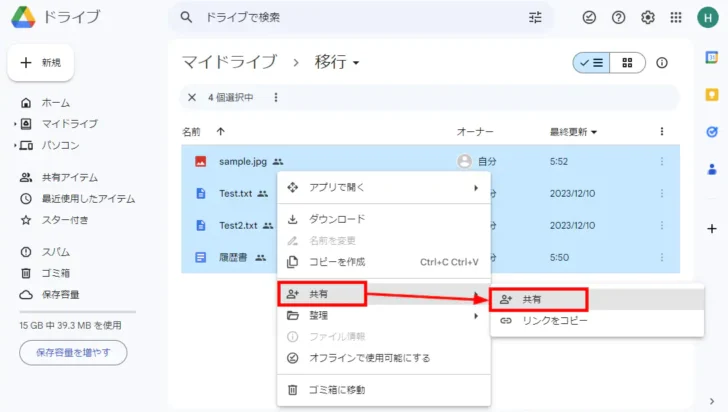Expand マイドライブ tree arrow in sidebar
The width and height of the screenshot is (728, 412).
coord(15,124)
